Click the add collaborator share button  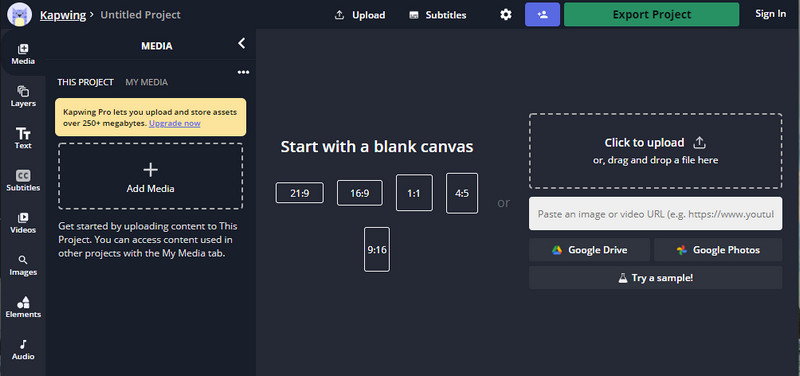(542, 14)
